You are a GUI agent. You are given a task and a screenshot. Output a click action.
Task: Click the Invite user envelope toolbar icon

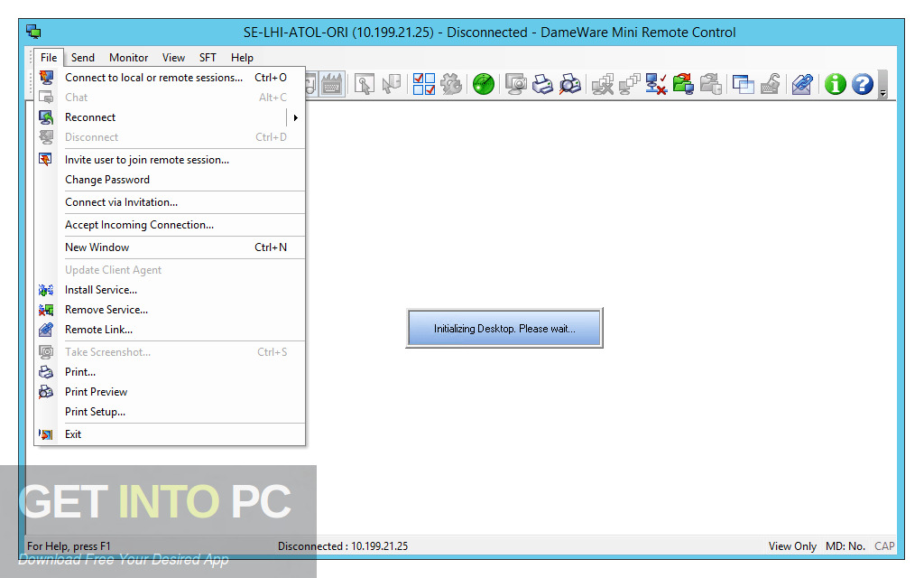click(x=801, y=84)
